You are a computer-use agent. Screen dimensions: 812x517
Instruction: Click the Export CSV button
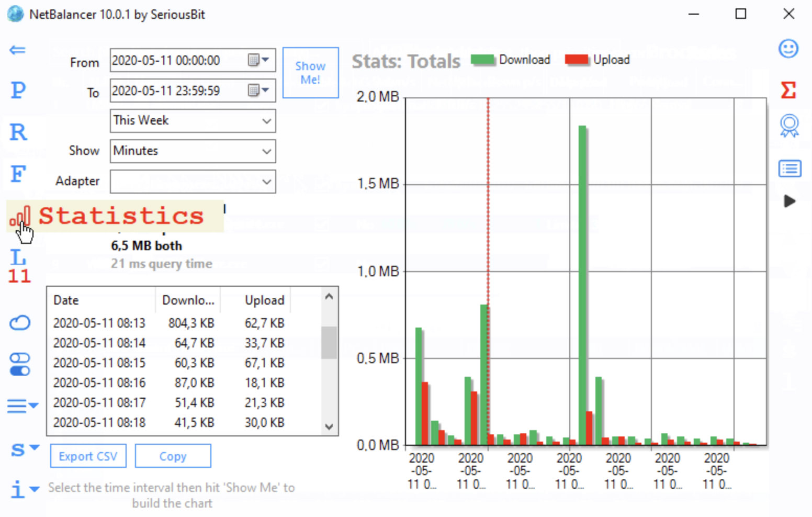pyautogui.click(x=88, y=456)
